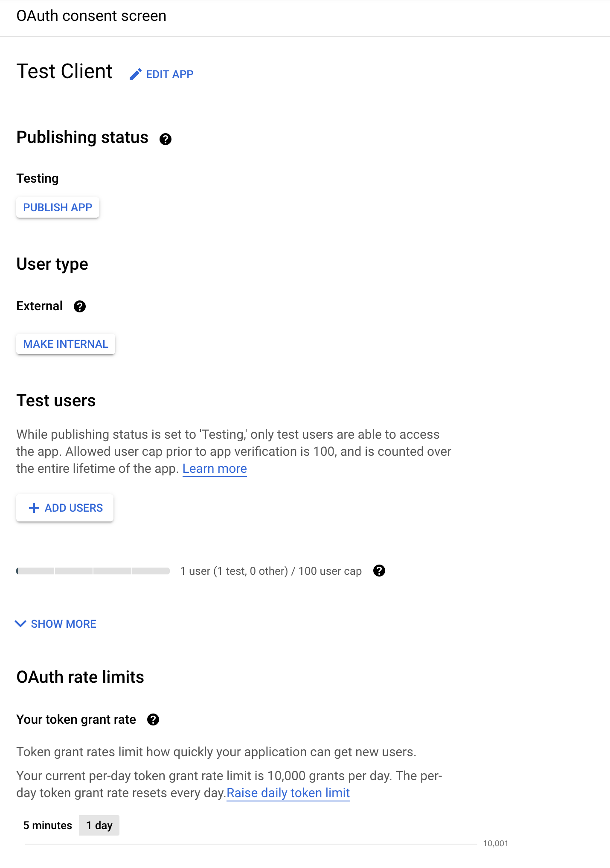Open the user cap help icon
Viewport: 610px width, 868px height.
[x=379, y=571]
